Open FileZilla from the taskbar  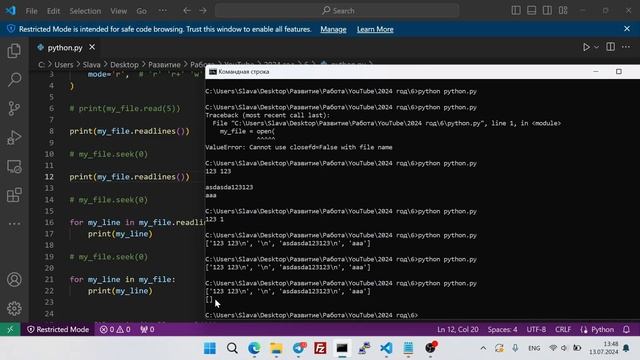point(320,348)
